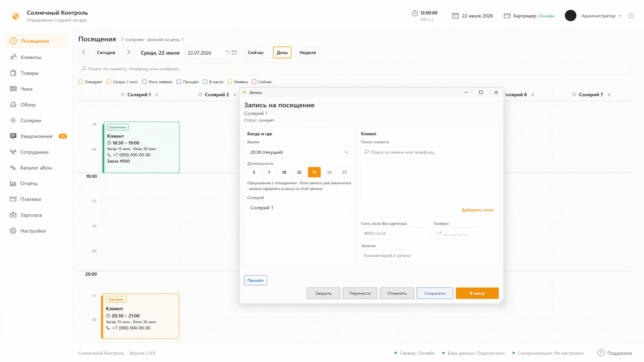Mark the visit as Пришёл in dialog
Image resolution: width=644 pixels, height=362 pixels.
(x=255, y=280)
